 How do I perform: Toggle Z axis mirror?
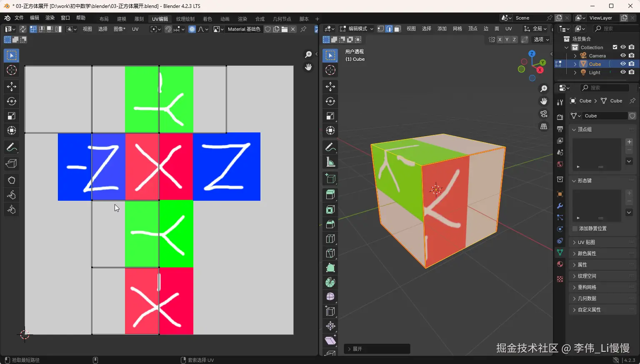pos(514,40)
